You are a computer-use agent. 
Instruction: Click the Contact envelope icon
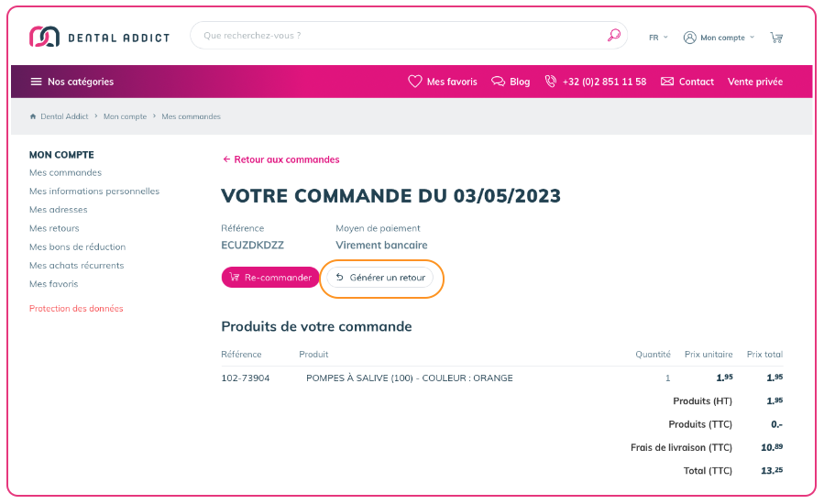(x=667, y=82)
